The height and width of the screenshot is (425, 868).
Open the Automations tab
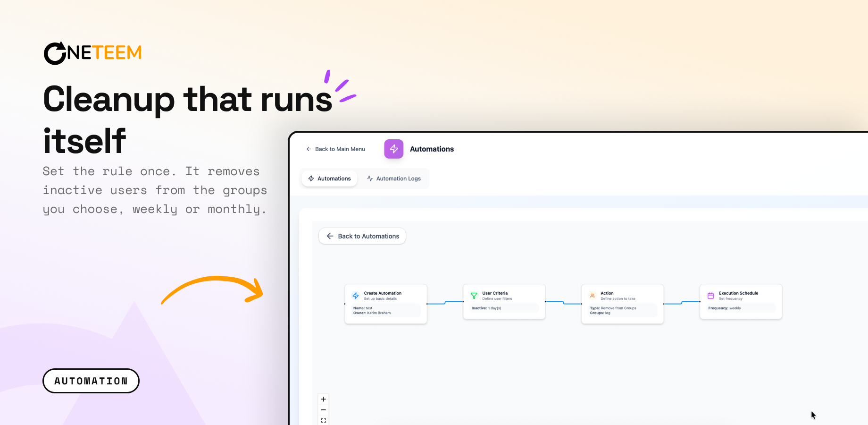(329, 178)
